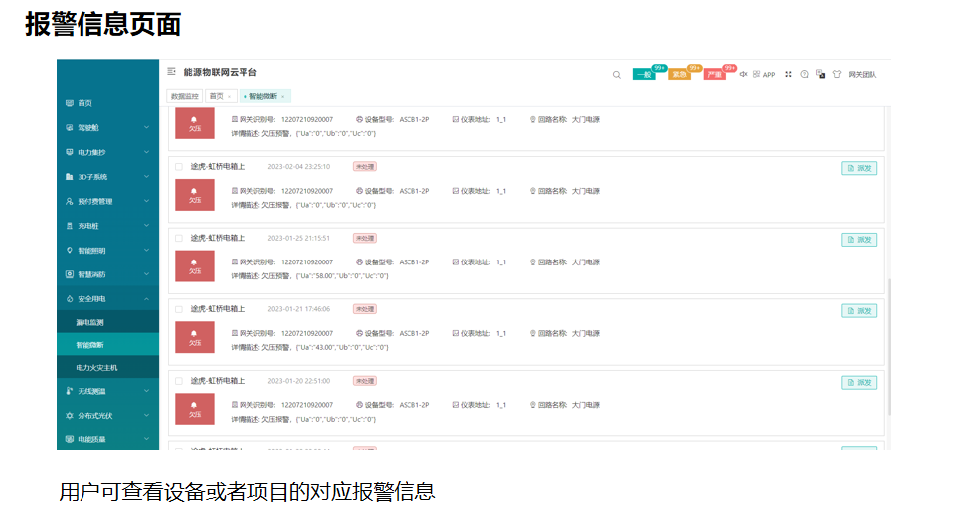Click the 首页 monitor icon in sidebar
The width and height of the screenshot is (980, 522).
click(x=70, y=103)
